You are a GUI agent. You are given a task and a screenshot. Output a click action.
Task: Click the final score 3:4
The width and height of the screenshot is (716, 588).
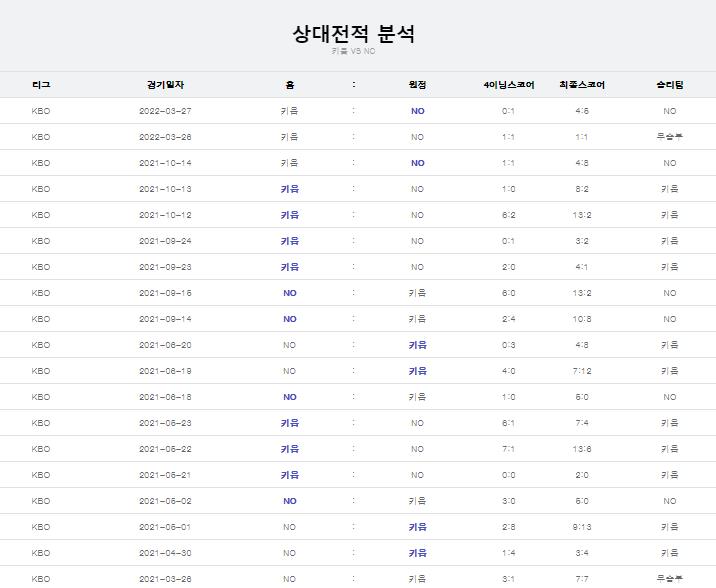582,553
